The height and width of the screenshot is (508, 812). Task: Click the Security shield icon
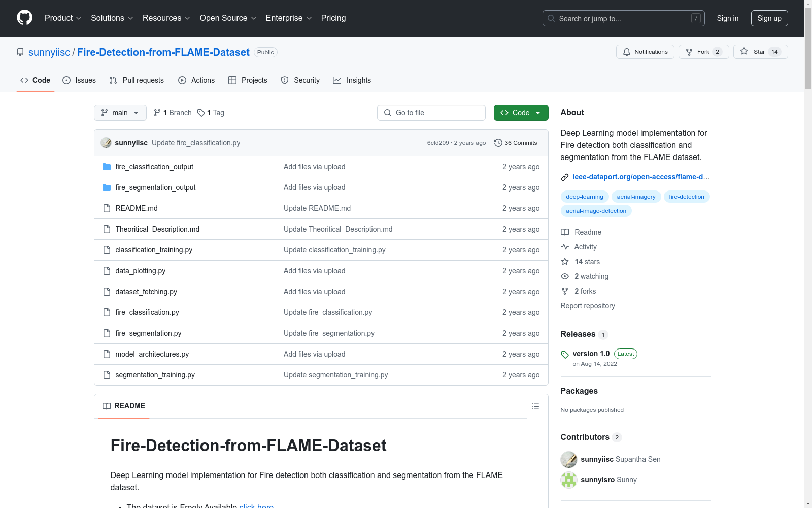285,80
